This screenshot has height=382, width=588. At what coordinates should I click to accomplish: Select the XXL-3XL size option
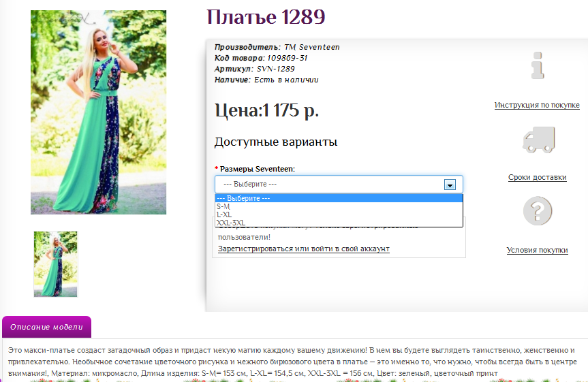point(339,223)
